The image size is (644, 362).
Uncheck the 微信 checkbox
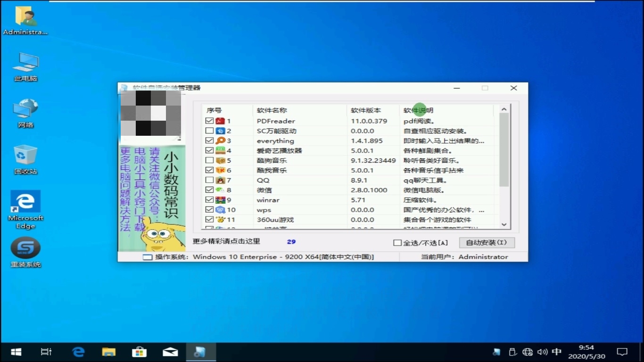209,190
